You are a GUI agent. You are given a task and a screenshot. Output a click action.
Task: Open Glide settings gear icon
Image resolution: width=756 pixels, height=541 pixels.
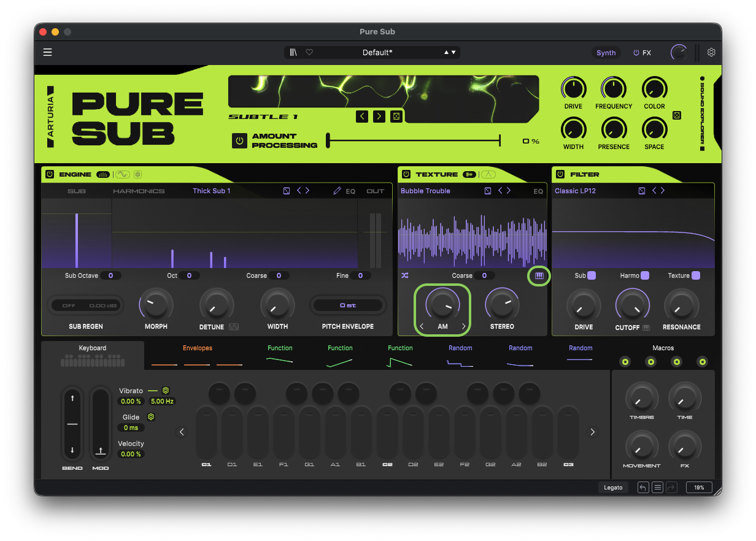151,417
